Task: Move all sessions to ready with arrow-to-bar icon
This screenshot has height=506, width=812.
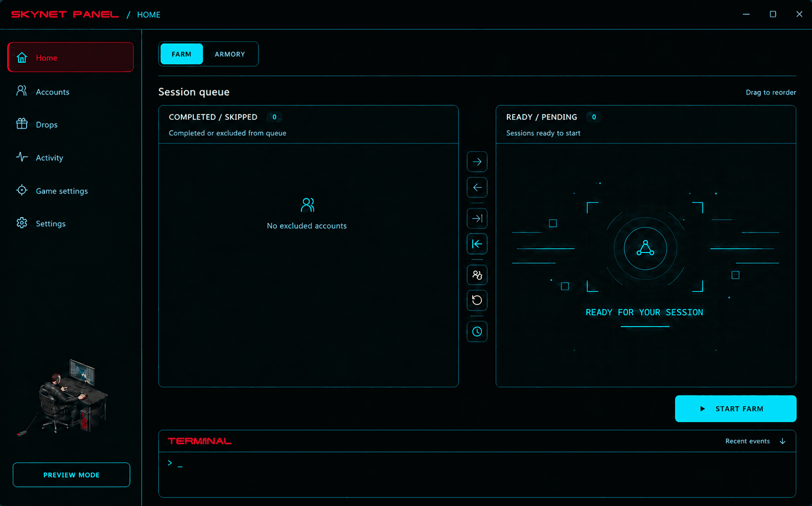Action: [477, 218]
